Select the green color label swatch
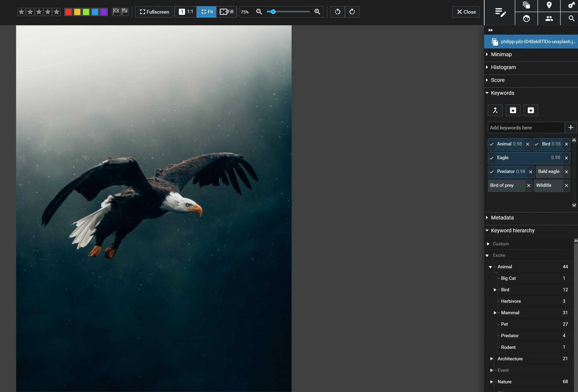Viewport: 578px width, 392px height. (86, 12)
